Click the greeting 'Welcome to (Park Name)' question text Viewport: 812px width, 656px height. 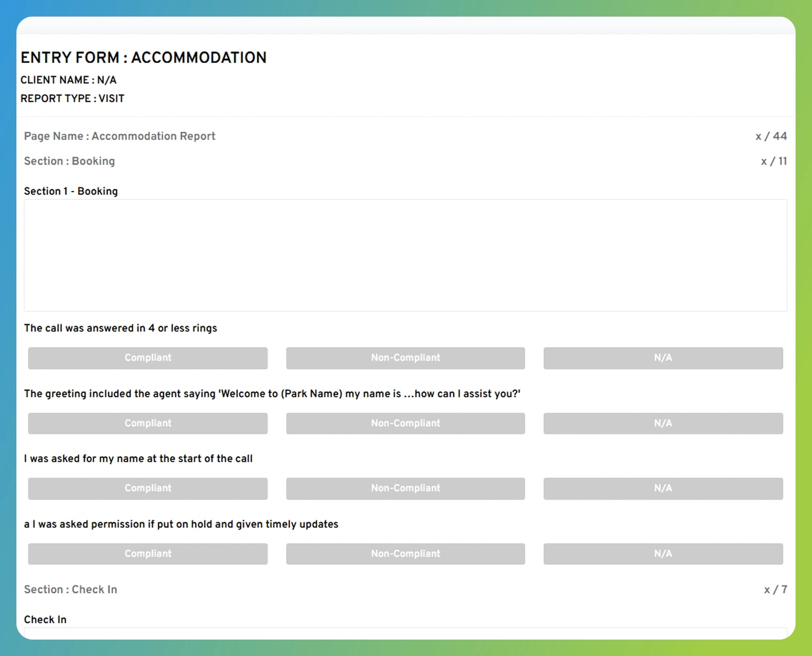tap(272, 394)
